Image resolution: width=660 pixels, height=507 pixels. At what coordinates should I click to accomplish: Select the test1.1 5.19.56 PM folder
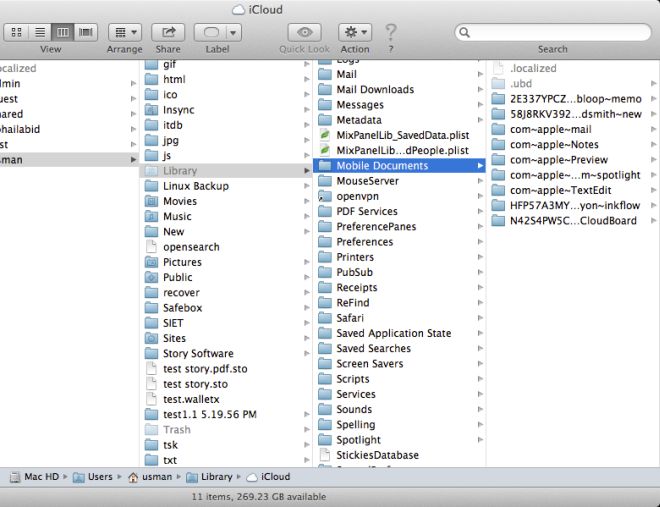225,414
